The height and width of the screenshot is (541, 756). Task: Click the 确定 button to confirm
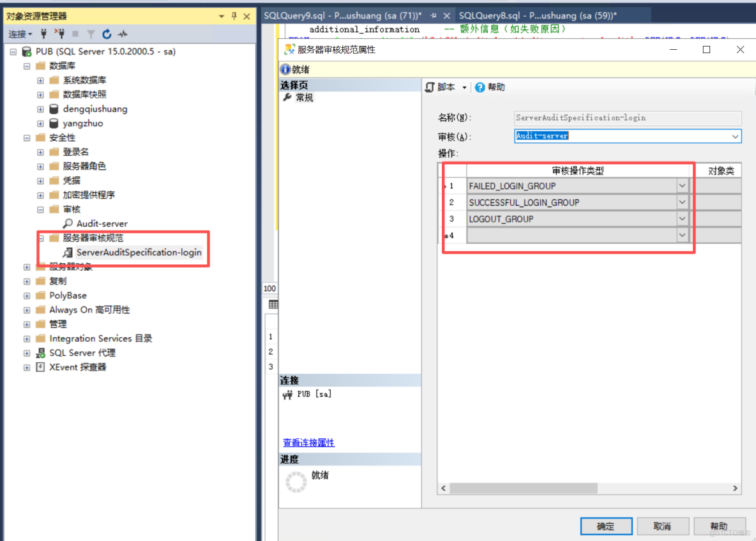pos(605,526)
